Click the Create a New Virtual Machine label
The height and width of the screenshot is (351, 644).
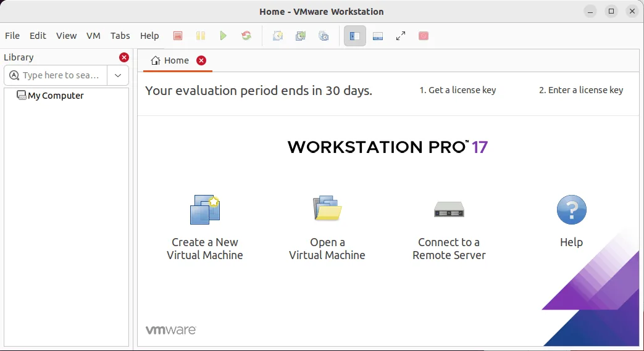tap(205, 249)
